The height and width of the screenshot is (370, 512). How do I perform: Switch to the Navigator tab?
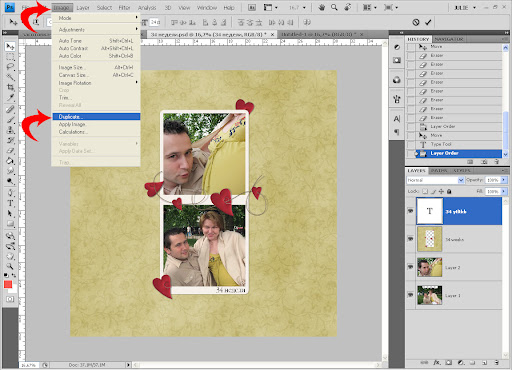pos(449,39)
